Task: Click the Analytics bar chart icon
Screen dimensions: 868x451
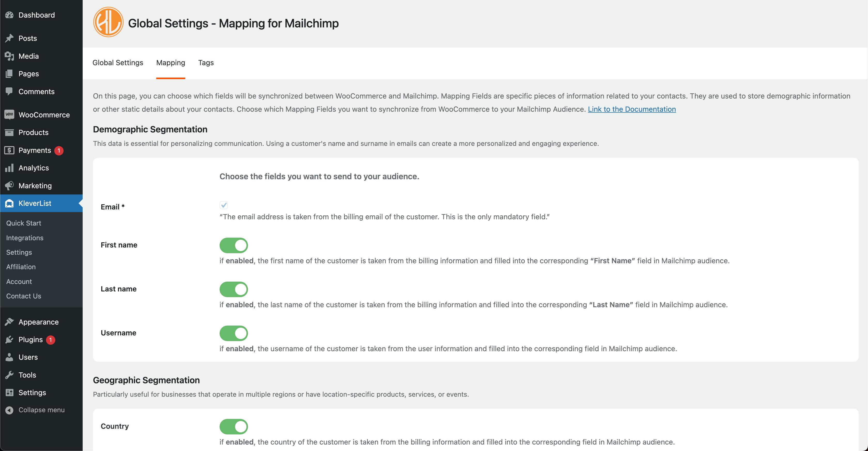Action: [10, 168]
